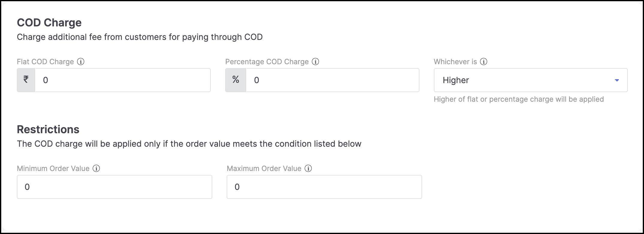
Task: Focus the Percentage COD Charge value field
Action: coord(332,80)
